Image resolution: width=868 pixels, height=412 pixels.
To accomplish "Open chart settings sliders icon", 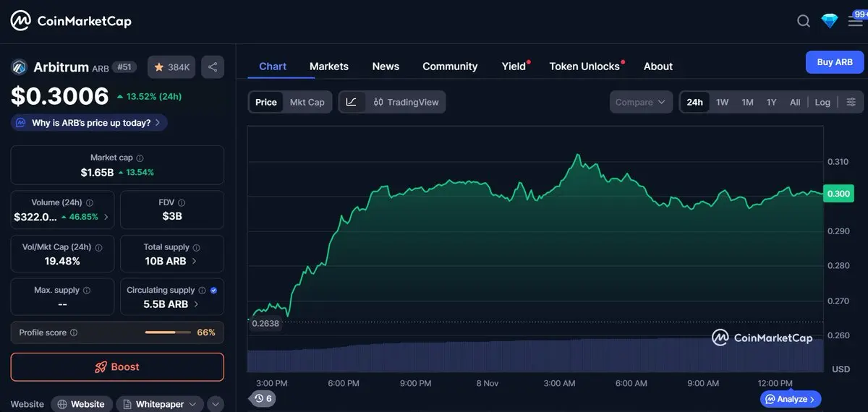I will pos(851,102).
